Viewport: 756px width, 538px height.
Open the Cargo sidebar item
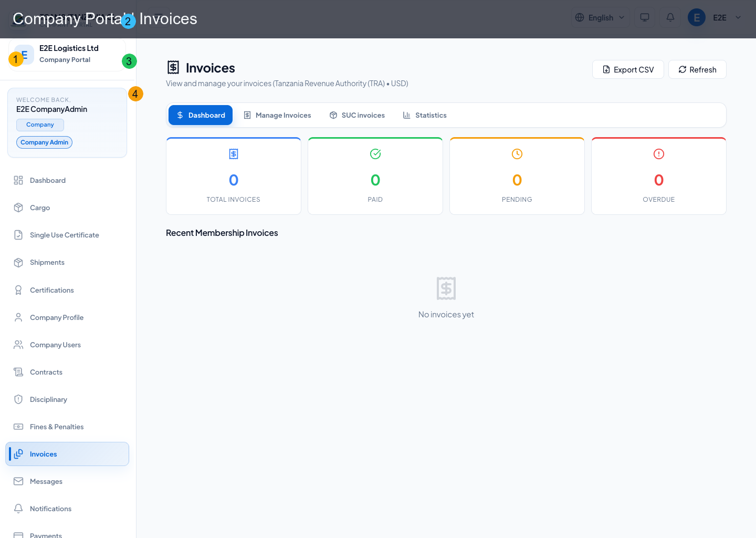point(67,208)
